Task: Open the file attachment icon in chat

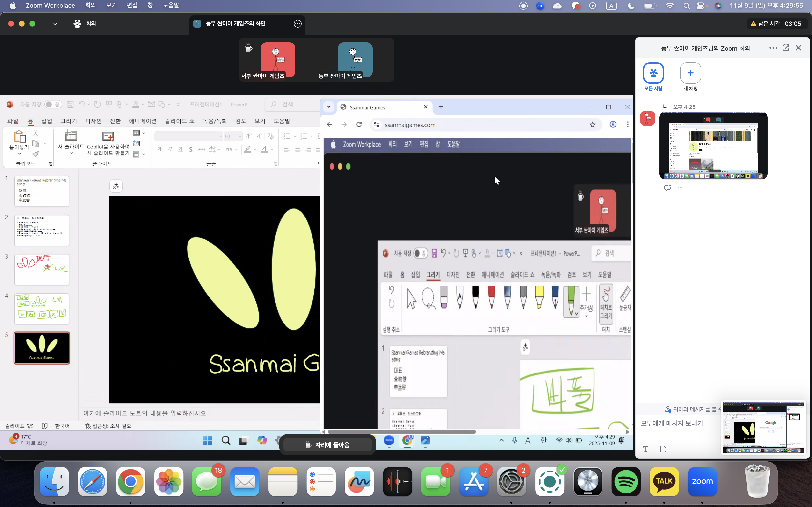Action: [663, 449]
